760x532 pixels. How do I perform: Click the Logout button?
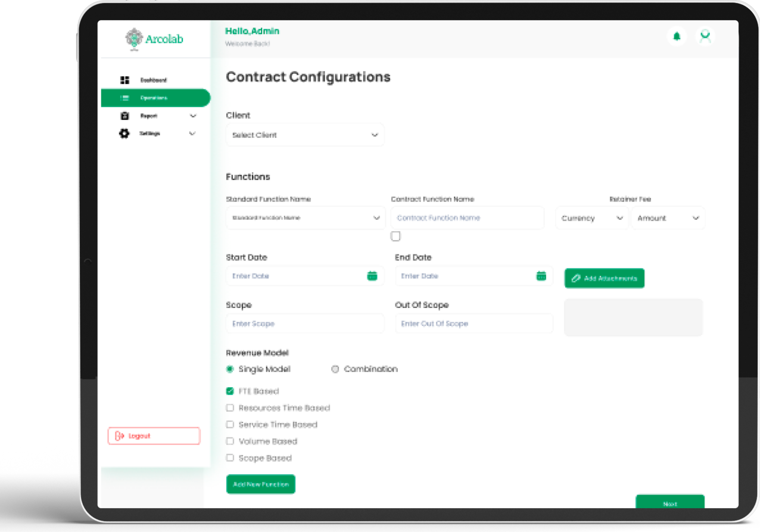(x=154, y=436)
